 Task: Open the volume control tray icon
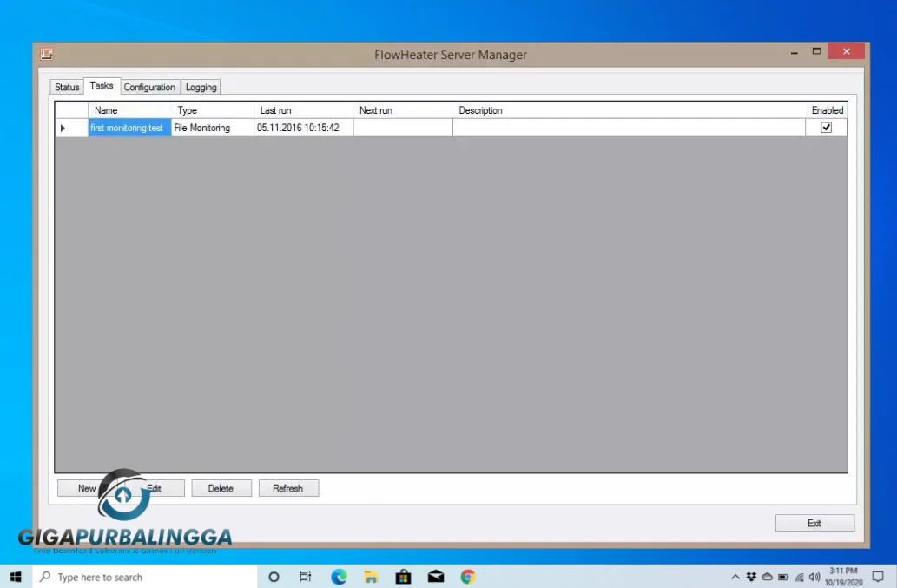click(x=815, y=577)
